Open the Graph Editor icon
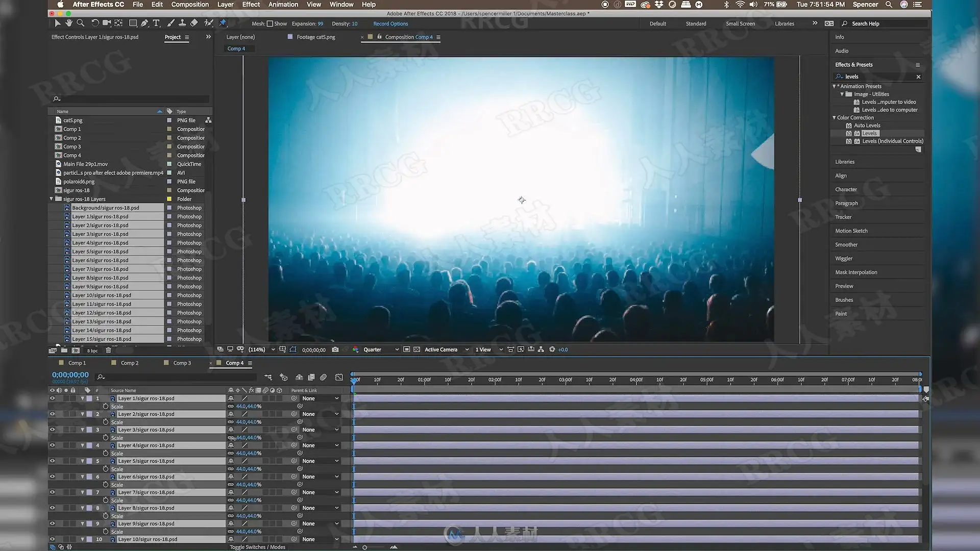Image resolution: width=980 pixels, height=551 pixels. (339, 377)
